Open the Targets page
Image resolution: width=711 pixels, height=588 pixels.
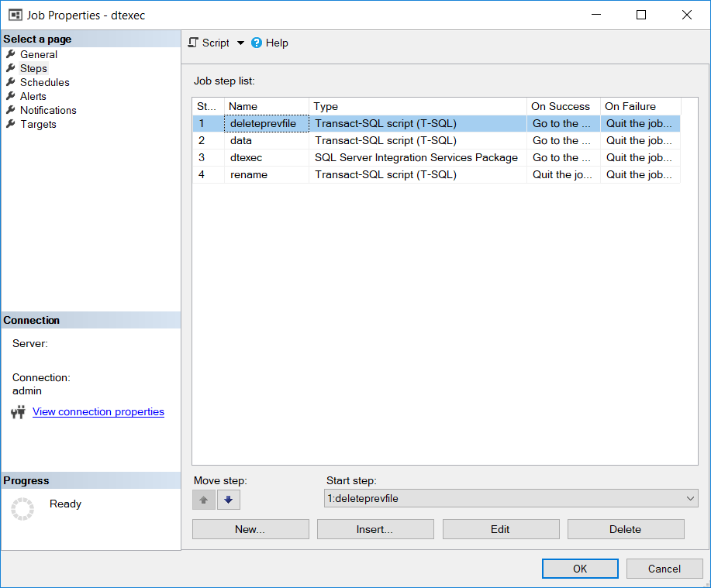coord(36,124)
